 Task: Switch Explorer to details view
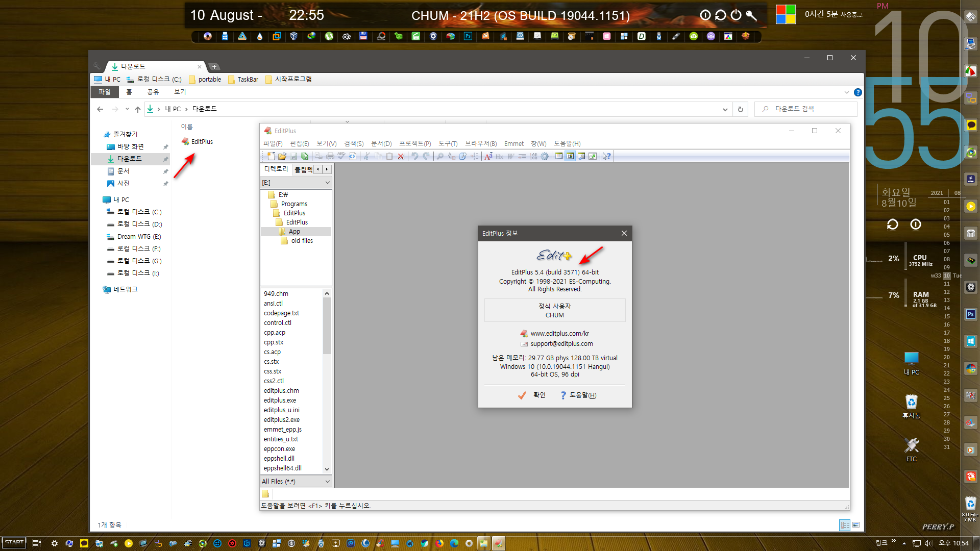[x=845, y=525]
